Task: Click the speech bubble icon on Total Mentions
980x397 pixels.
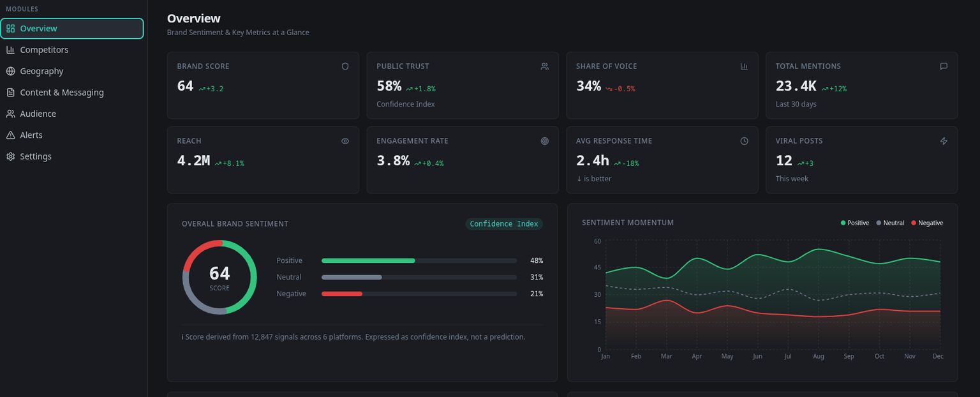Action: tap(944, 66)
